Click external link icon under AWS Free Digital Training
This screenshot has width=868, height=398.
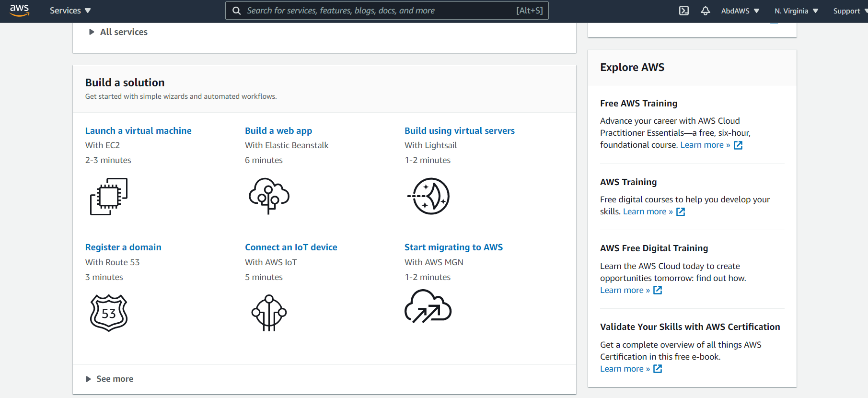pyautogui.click(x=658, y=290)
